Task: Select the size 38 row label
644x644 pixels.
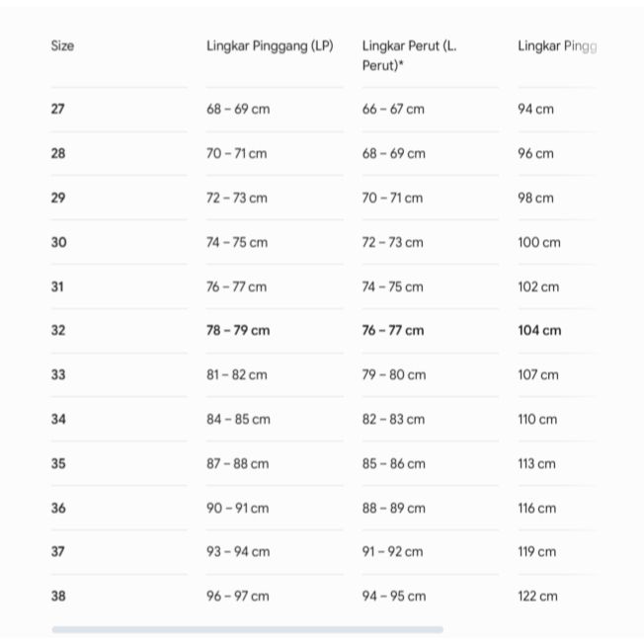Action: pos(58,596)
